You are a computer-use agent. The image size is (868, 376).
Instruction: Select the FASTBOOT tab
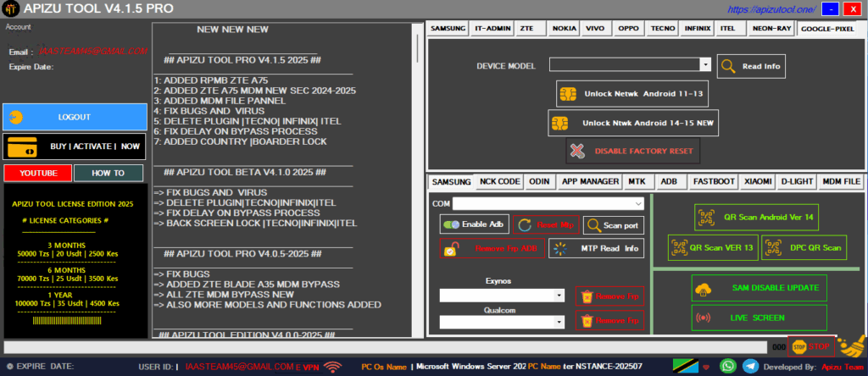[x=712, y=181]
